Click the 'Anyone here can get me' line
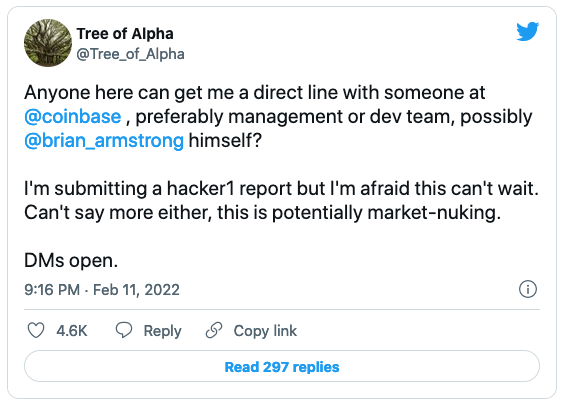Viewport: 563px width, 405px height. tap(255, 93)
